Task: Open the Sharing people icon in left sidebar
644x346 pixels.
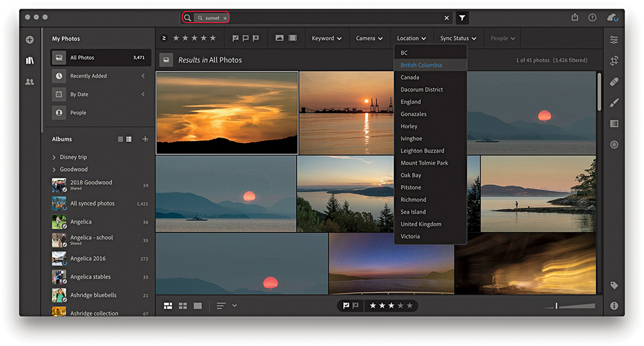Action: click(29, 82)
